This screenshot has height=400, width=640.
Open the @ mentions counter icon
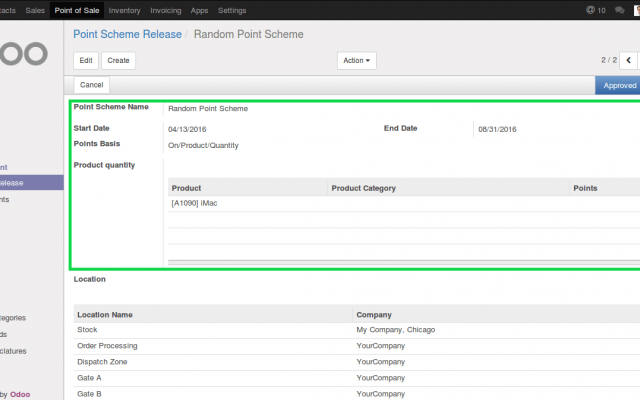pyautogui.click(x=591, y=10)
